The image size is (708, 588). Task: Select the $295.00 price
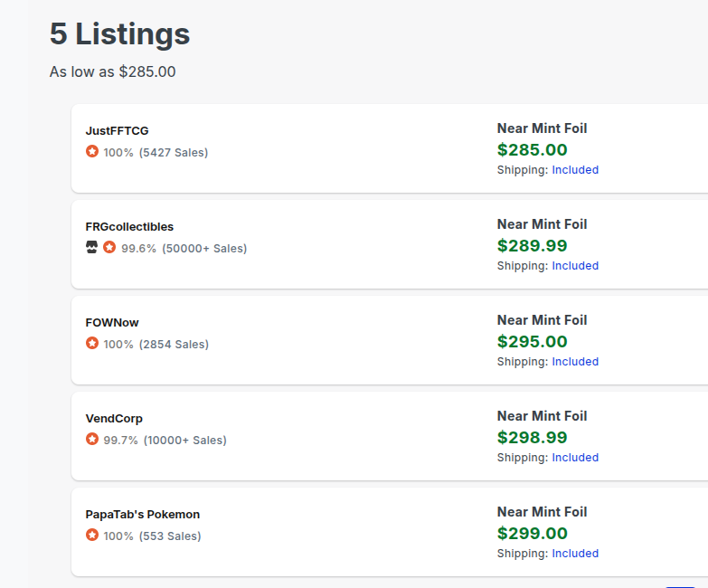(533, 342)
